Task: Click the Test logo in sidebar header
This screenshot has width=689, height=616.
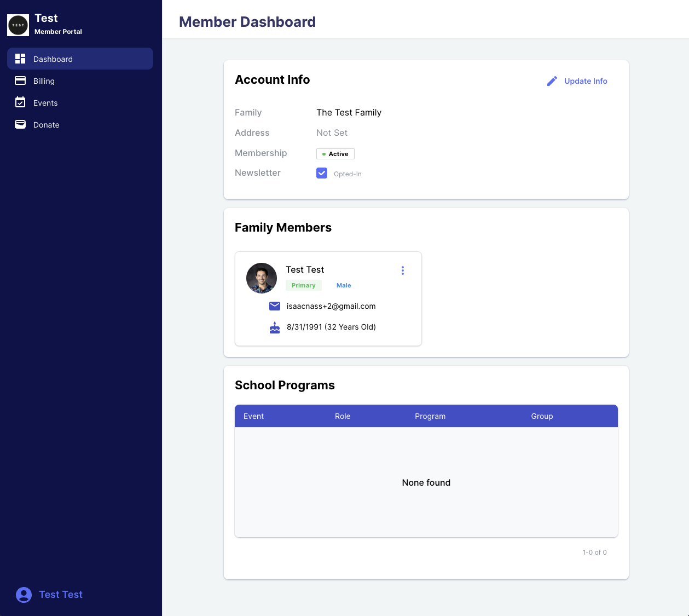Action: tap(18, 25)
